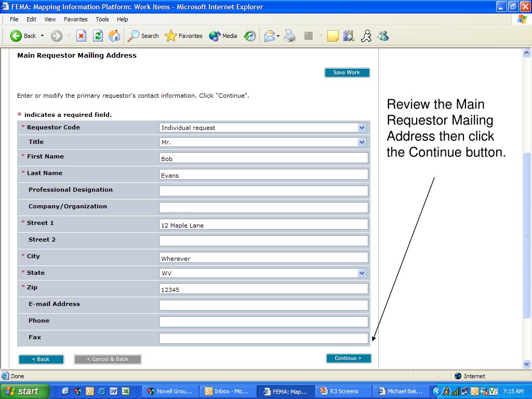Viewport: 532px width, 399px height.
Task: Click the < Cancel & Back button
Action: pyautogui.click(x=108, y=360)
